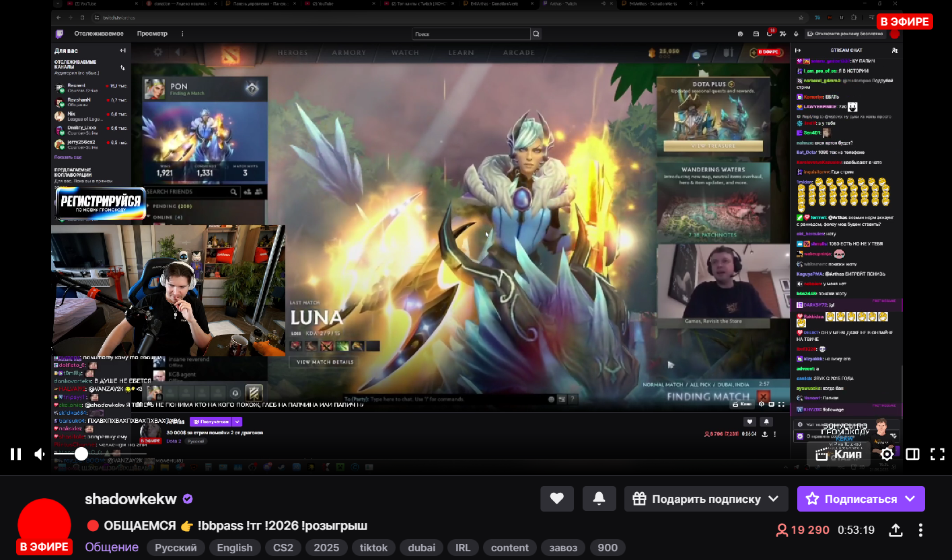
Task: Adjust the player volume slider knob
Action: [x=81, y=454]
